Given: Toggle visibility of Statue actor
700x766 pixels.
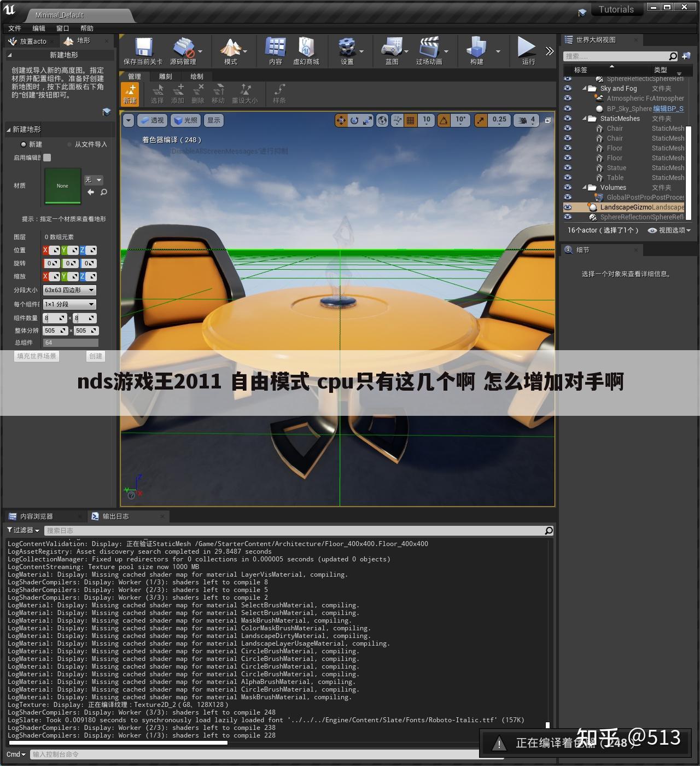Looking at the screenshot, I should click(568, 168).
